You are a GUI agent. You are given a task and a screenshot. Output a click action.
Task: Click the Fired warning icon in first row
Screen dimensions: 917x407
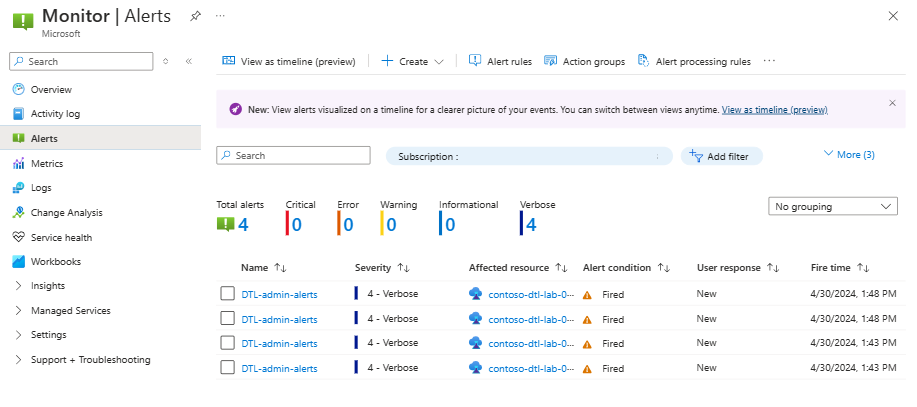[587, 295]
